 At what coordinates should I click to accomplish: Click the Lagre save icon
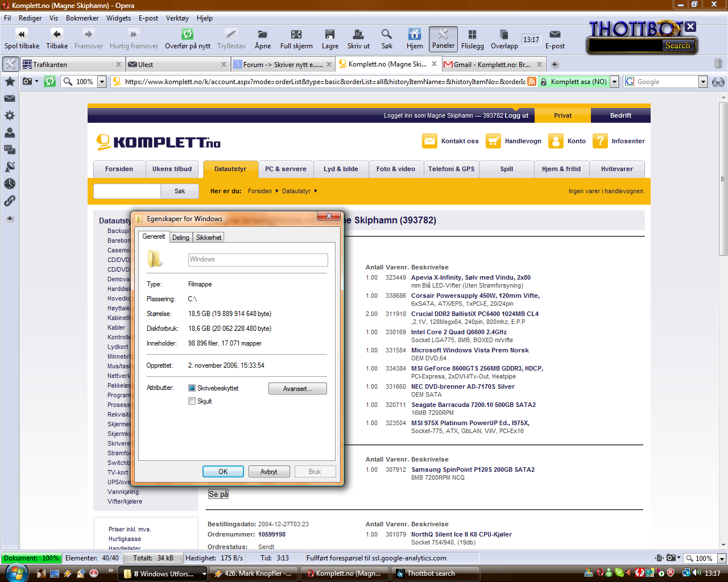coord(330,34)
